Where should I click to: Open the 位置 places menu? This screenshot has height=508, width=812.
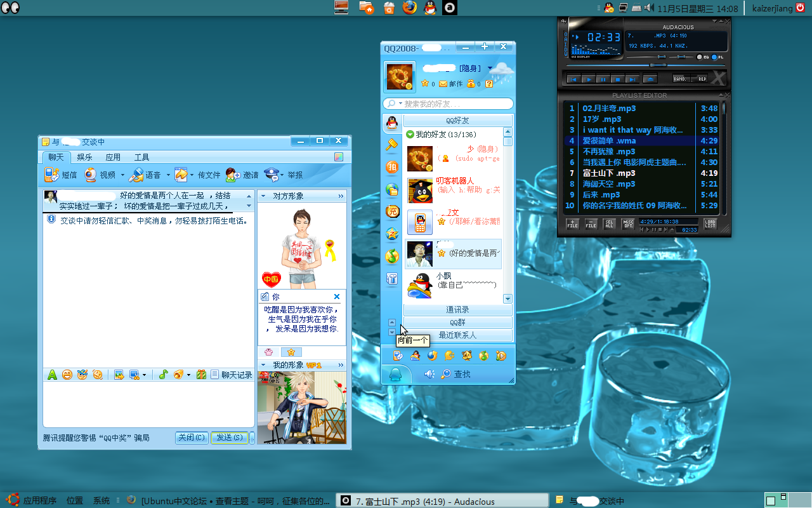(75, 500)
